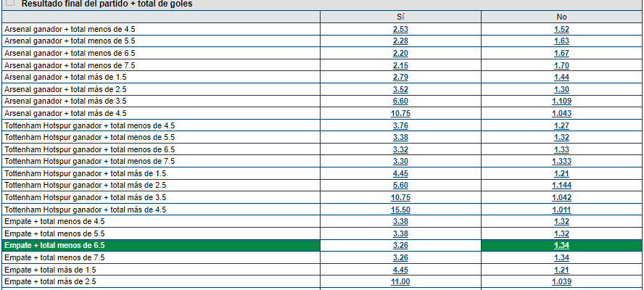Screen dimensions: 644x290
Task: Click highlighted 'Empate + total menos de 6.5' label
Action: pyautogui.click(x=54, y=246)
